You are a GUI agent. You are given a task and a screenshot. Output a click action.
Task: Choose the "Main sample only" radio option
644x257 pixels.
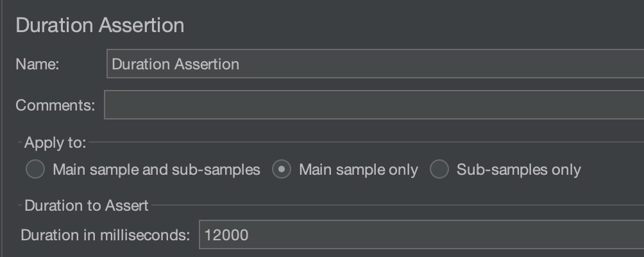(x=282, y=170)
